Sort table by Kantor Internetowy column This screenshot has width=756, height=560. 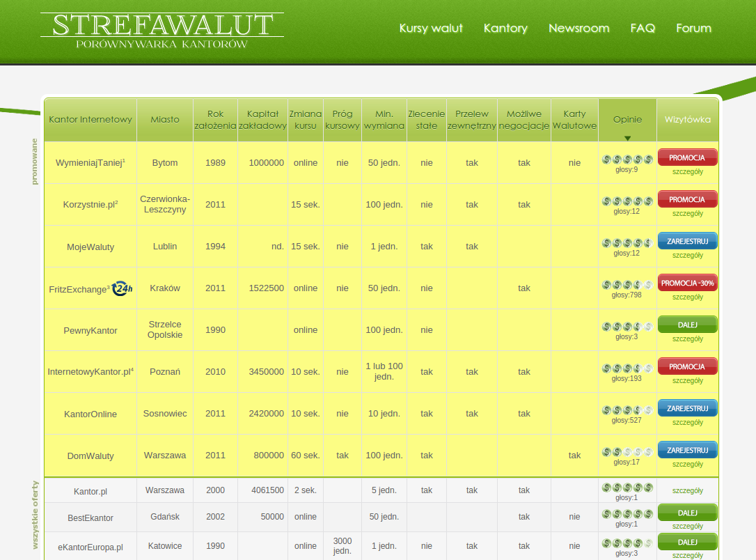(x=90, y=120)
